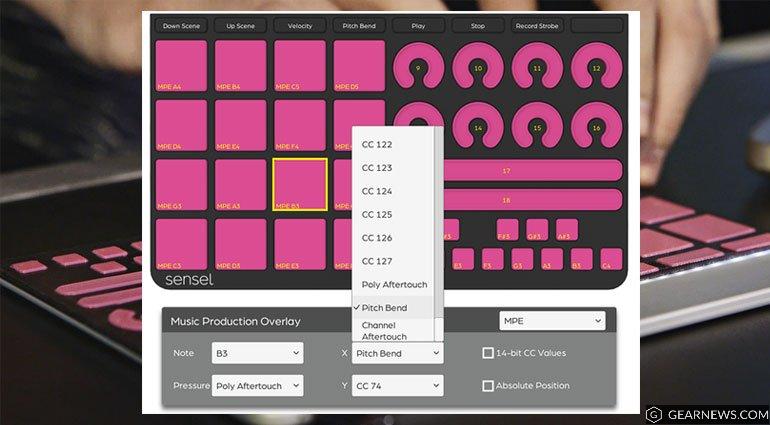
Task: Click the Play button
Action: [x=418, y=26]
